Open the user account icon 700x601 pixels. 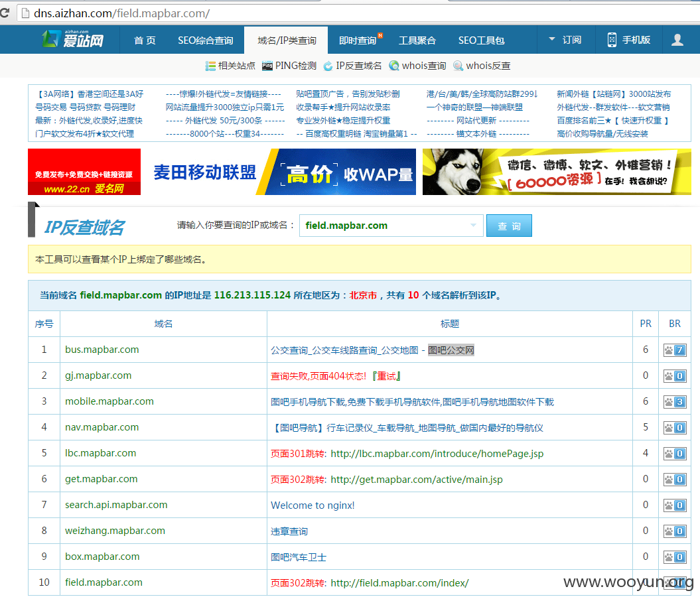pos(677,40)
